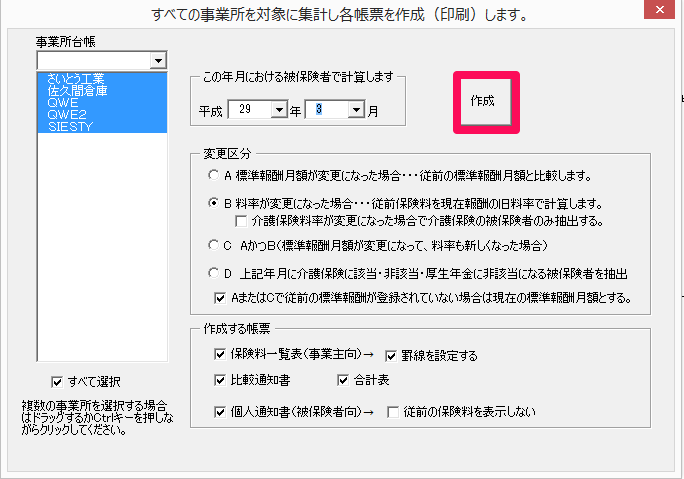Select radio option D 上記年月に介護保険
The width and height of the screenshot is (684, 479).
213,274
